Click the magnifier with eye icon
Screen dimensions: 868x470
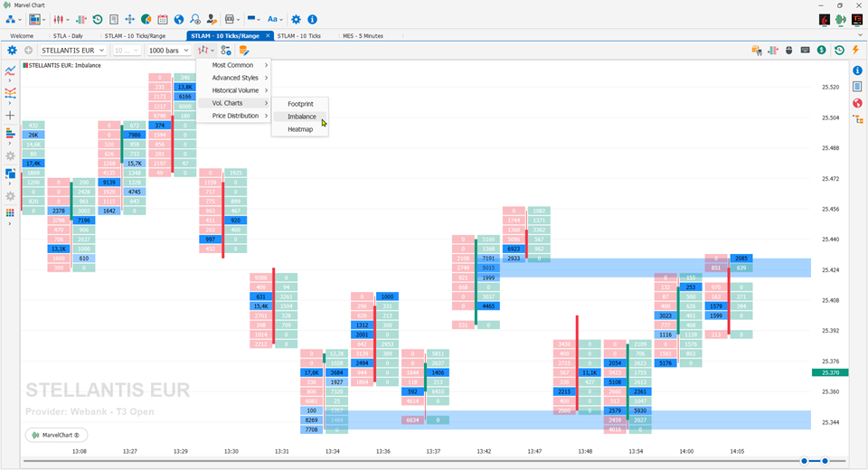pyautogui.click(x=195, y=19)
